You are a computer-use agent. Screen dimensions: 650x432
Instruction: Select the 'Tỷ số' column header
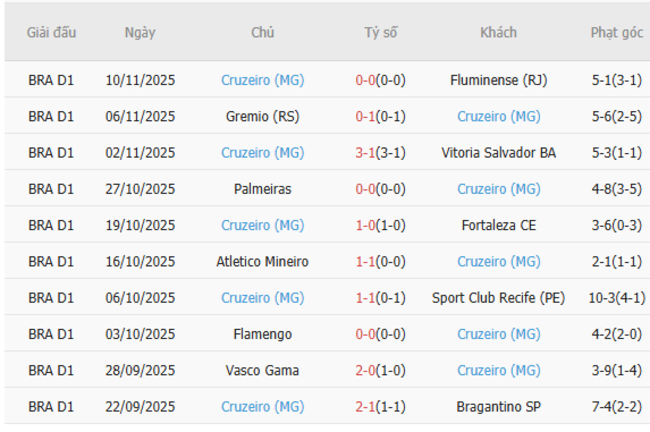tap(380, 32)
